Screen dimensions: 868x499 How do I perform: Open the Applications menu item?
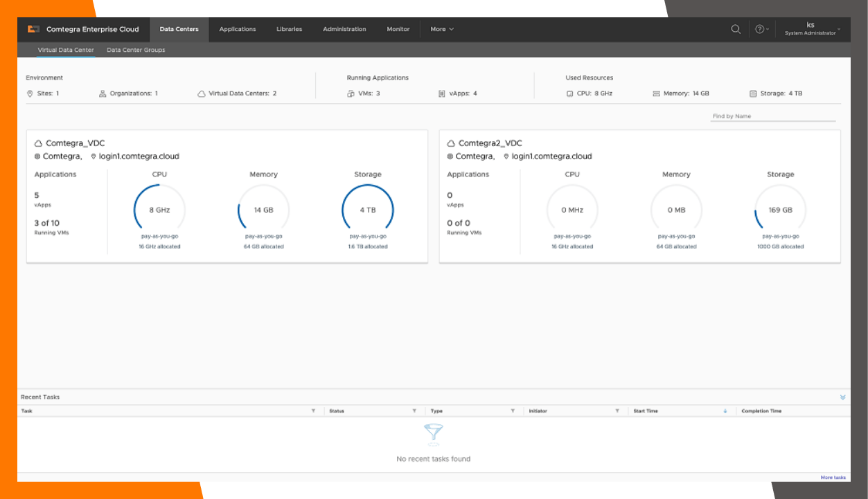(x=238, y=29)
